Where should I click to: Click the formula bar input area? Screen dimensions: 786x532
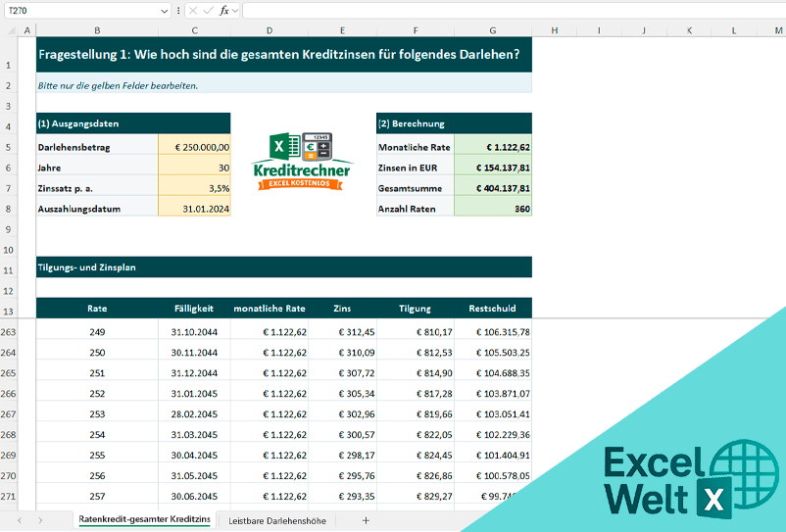[514, 11]
